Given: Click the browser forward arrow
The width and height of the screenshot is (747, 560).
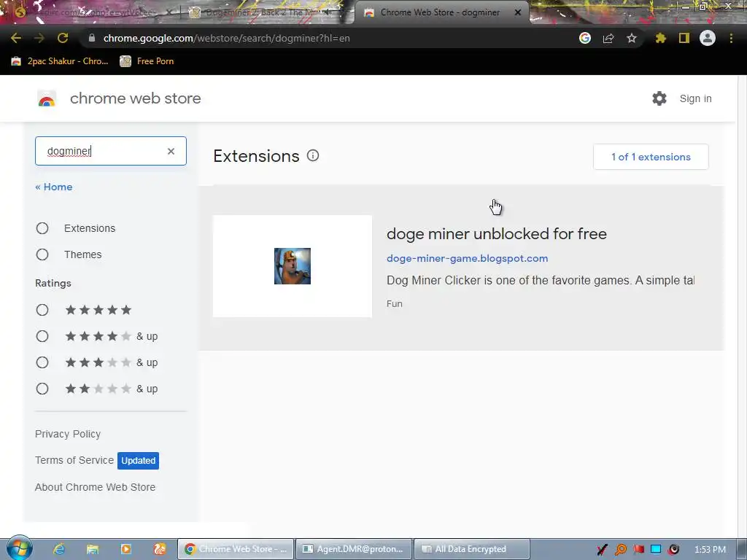Looking at the screenshot, I should point(39,38).
